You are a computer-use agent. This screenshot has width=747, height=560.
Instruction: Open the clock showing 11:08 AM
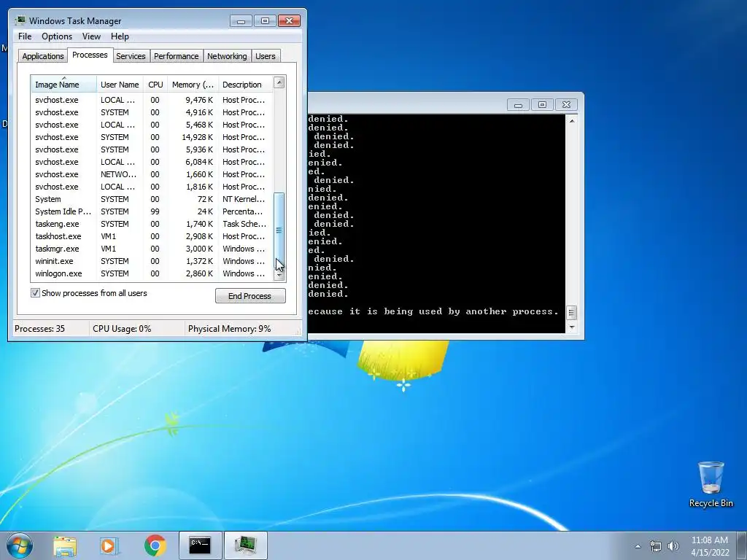pyautogui.click(x=710, y=546)
